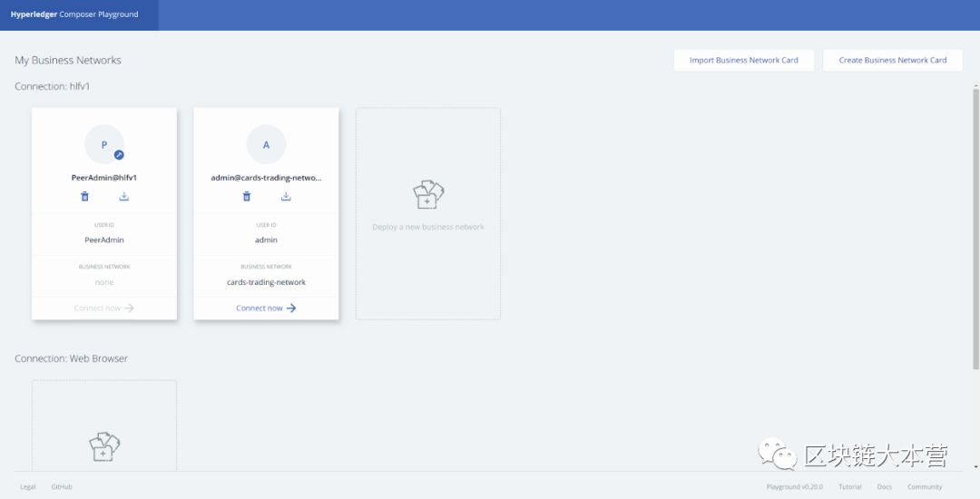Open the Tutorial footer link
Image resolution: width=980 pixels, height=499 pixels.
click(x=850, y=486)
